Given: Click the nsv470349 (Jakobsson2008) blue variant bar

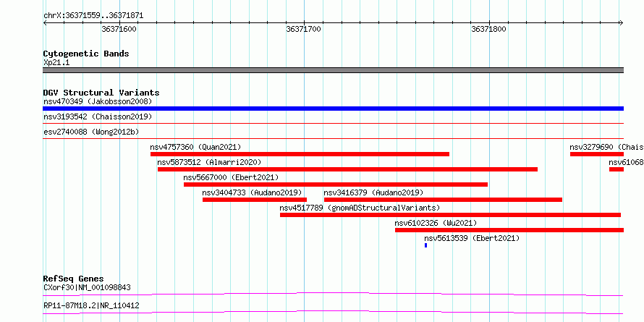Looking at the screenshot, I should (x=333, y=109).
